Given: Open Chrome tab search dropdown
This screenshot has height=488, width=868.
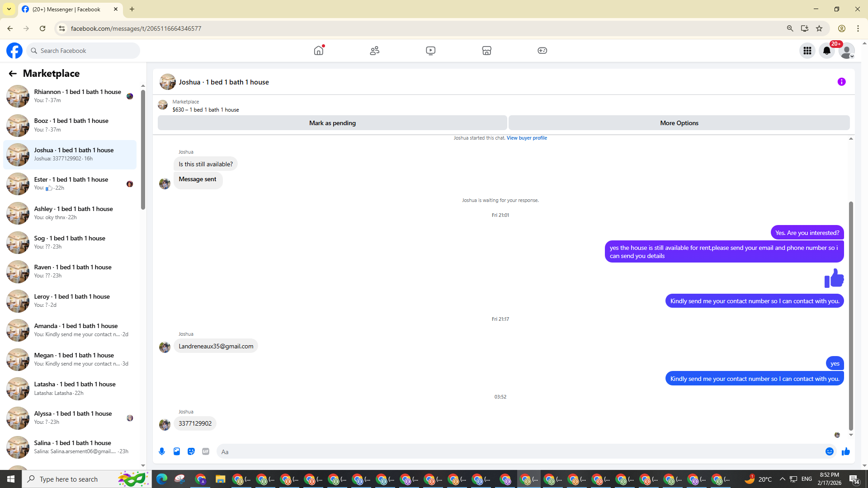Looking at the screenshot, I should (9, 9).
